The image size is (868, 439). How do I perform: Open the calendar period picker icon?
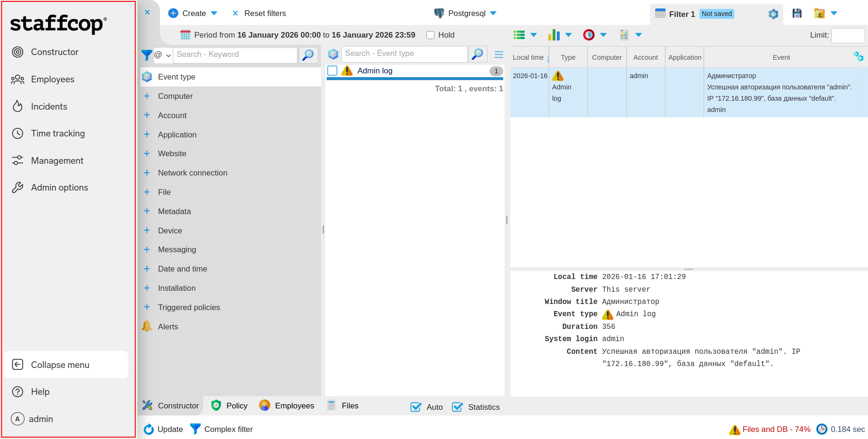(x=185, y=35)
